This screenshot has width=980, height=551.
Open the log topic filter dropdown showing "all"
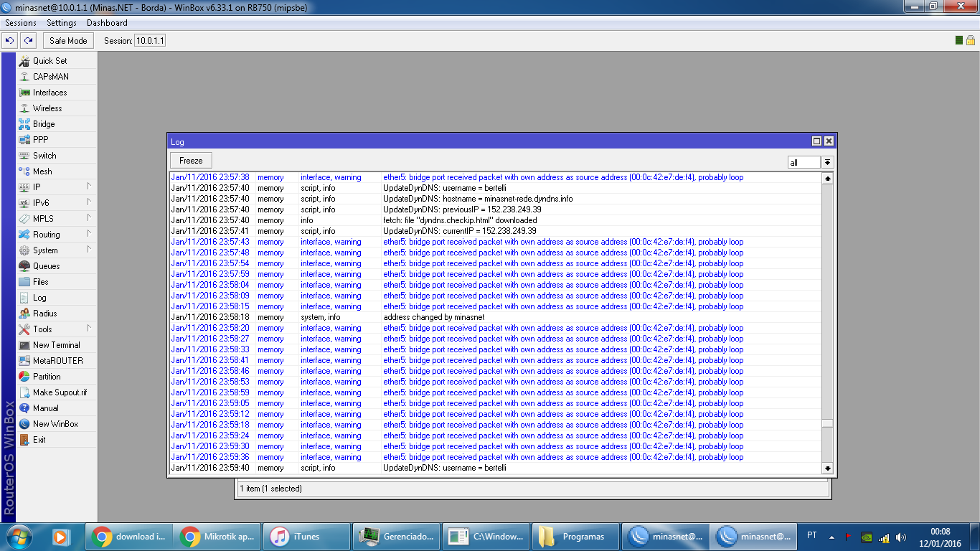point(827,163)
